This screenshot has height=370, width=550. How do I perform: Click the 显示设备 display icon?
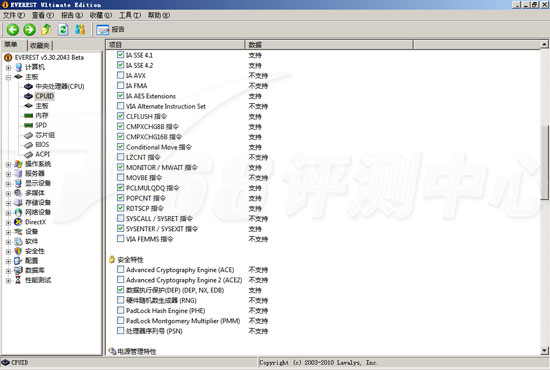tap(18, 183)
